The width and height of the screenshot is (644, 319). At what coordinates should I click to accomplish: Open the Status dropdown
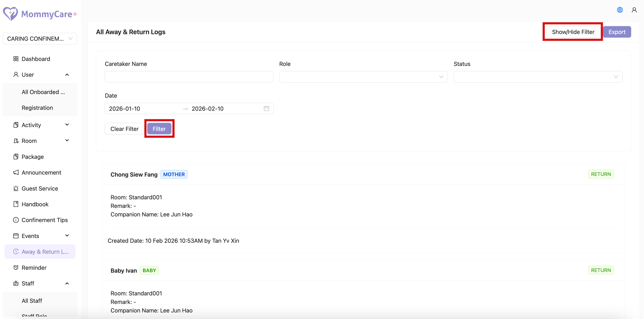click(538, 76)
